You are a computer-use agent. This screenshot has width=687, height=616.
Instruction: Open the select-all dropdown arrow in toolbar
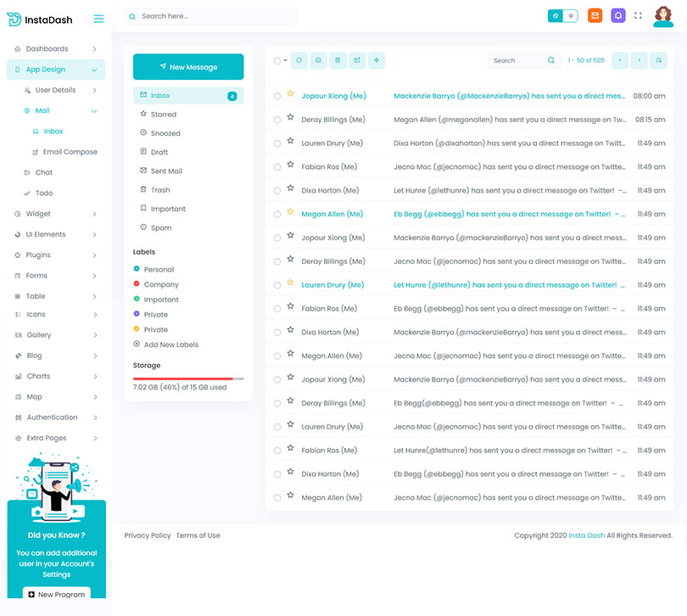[x=285, y=61]
